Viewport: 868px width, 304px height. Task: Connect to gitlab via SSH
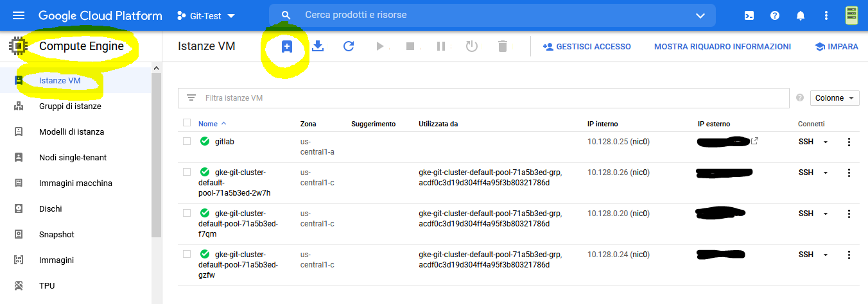(806, 142)
